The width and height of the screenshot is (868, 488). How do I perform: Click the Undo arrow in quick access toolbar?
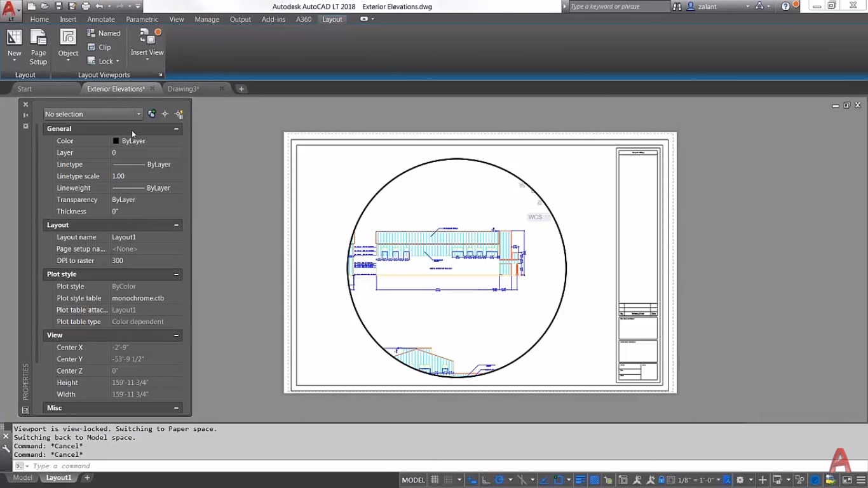click(x=99, y=6)
